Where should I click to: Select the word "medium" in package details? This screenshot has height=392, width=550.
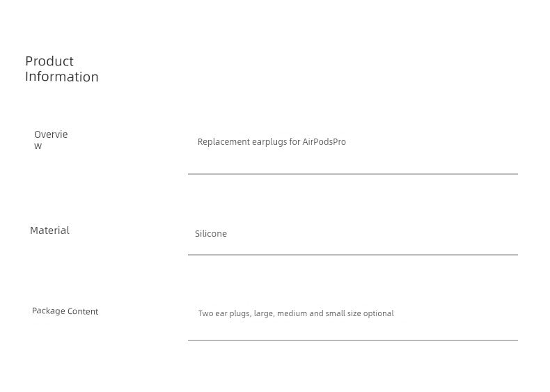point(292,314)
